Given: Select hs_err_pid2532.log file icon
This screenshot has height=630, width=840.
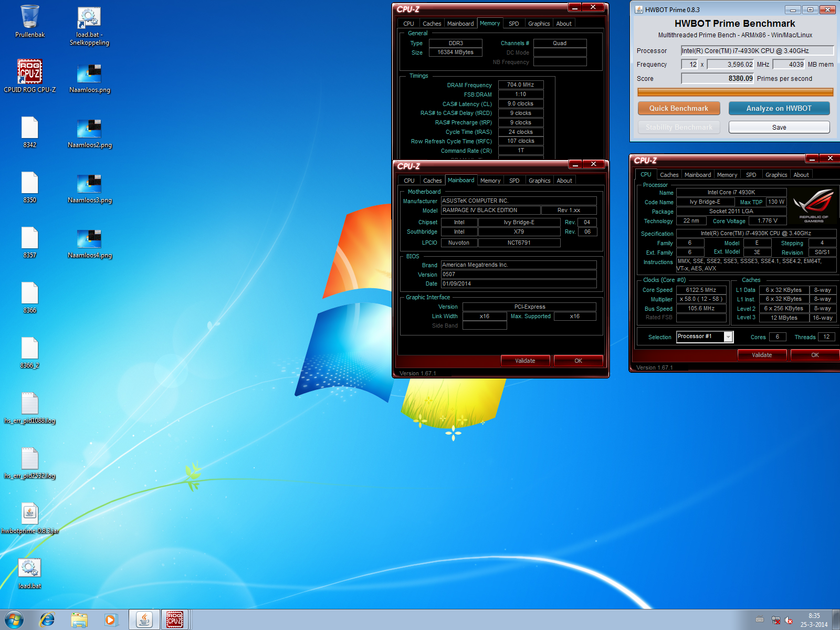Looking at the screenshot, I should [30, 463].
